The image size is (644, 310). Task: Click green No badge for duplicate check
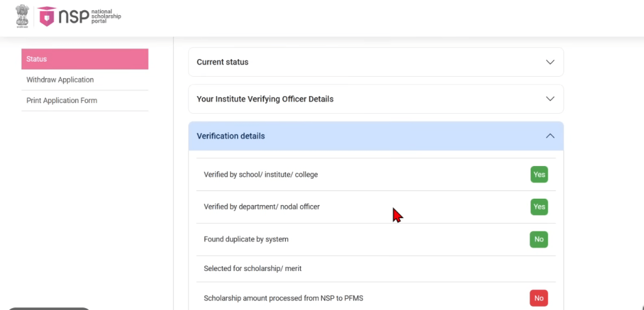click(539, 240)
